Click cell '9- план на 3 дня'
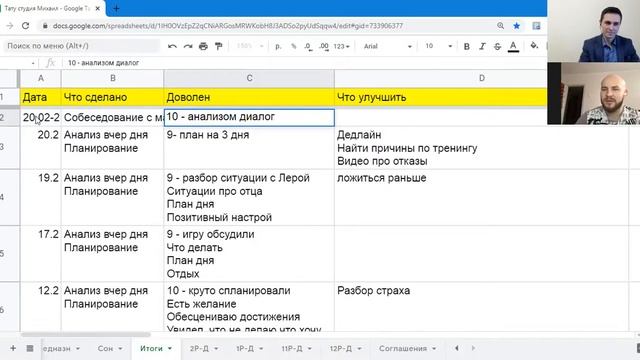Screen dimensions: 640x360 pos(249,148)
